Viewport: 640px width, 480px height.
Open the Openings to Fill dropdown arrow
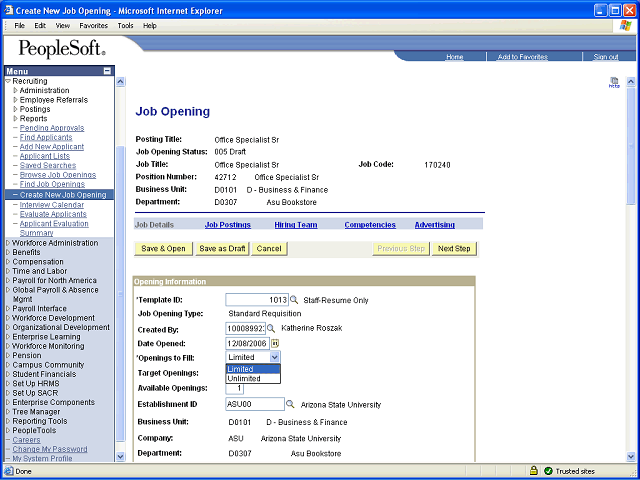click(275, 357)
